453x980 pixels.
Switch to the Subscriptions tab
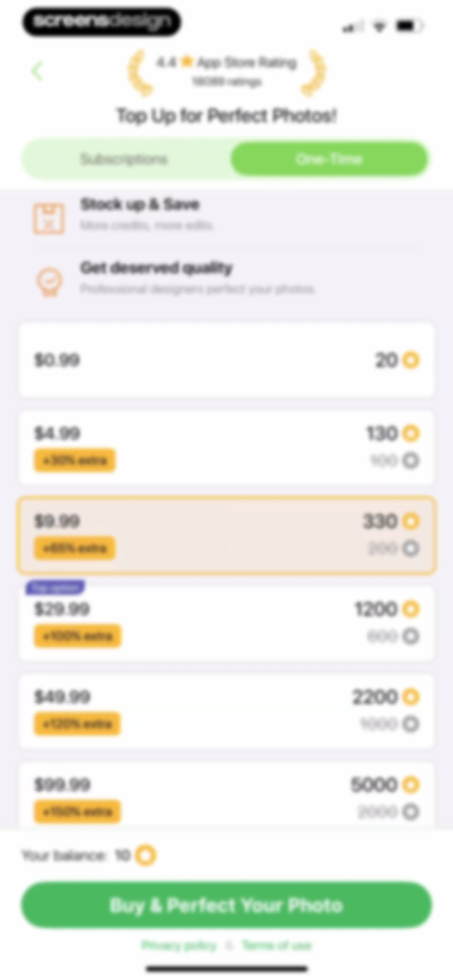pyautogui.click(x=124, y=159)
